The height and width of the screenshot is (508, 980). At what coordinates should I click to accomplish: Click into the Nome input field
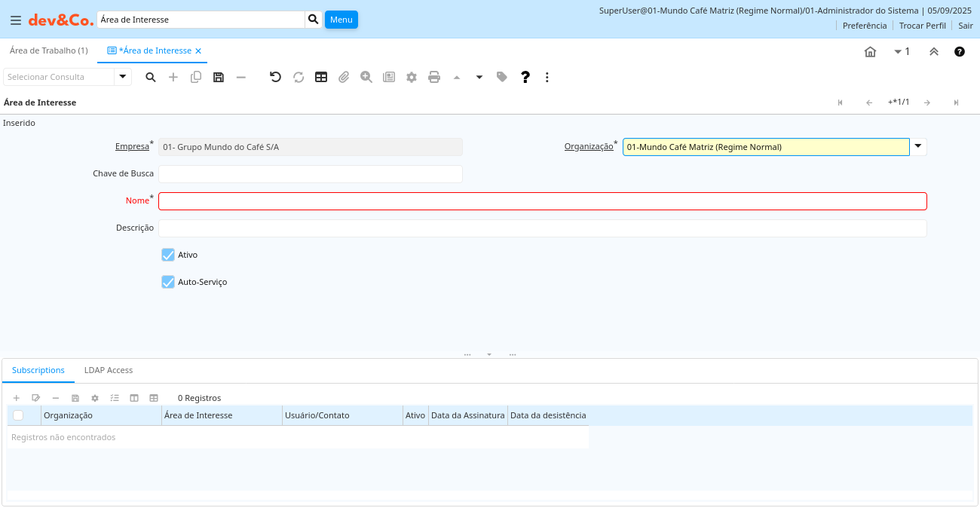[x=542, y=201]
